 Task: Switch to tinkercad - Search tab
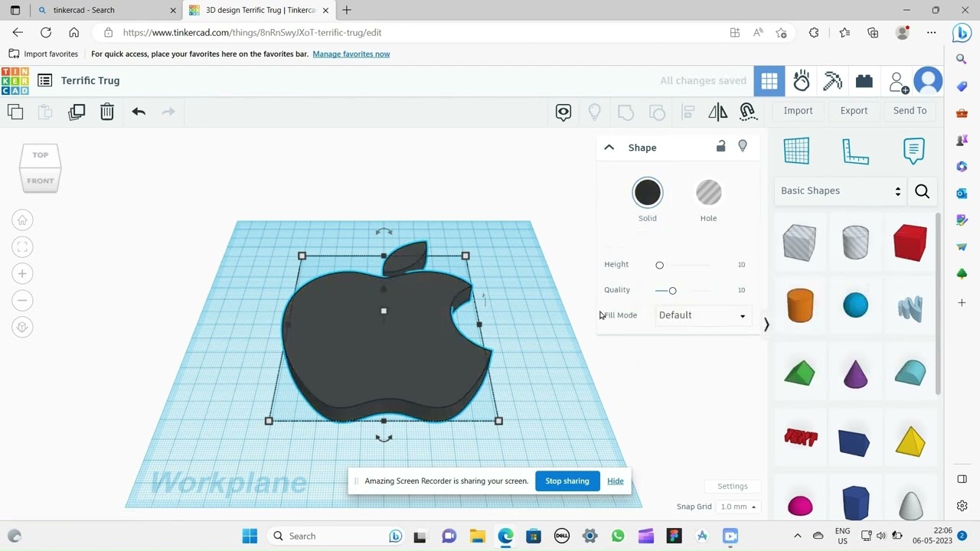tap(105, 11)
